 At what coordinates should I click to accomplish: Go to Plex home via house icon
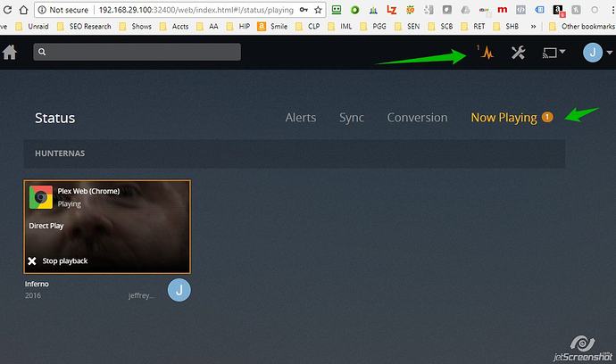[x=10, y=52]
